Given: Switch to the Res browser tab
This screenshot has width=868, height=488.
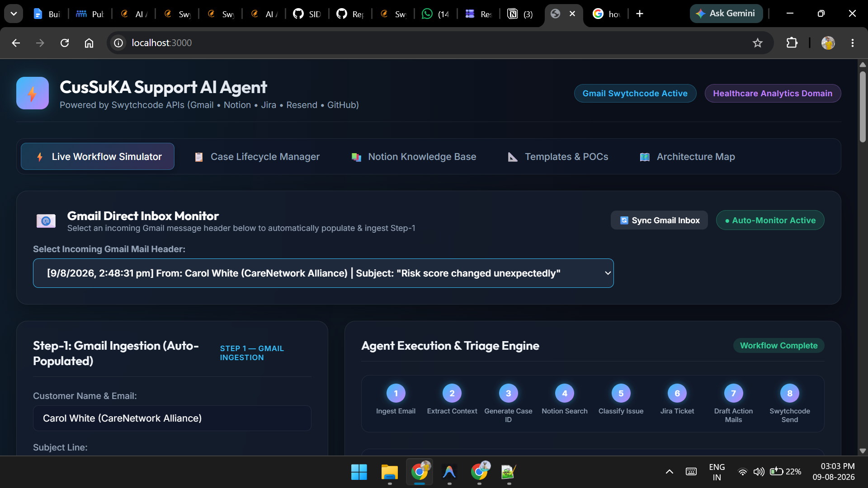Looking at the screenshot, I should coord(479,14).
